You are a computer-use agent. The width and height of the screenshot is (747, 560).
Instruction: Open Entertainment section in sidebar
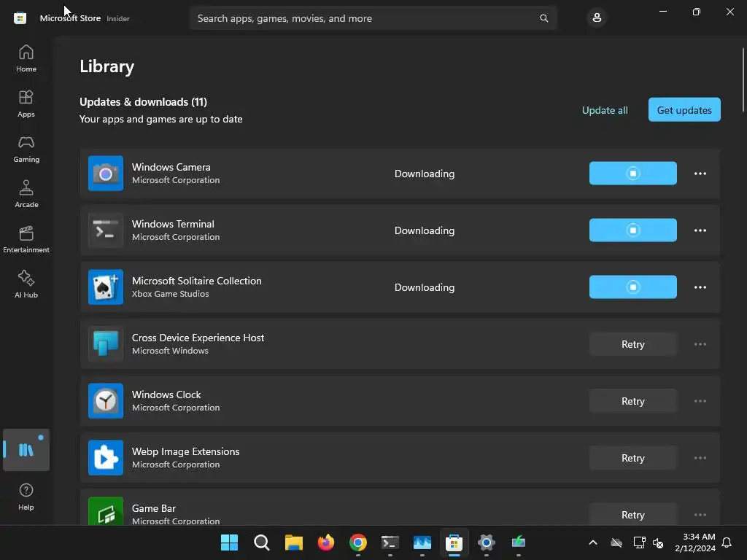pyautogui.click(x=26, y=239)
